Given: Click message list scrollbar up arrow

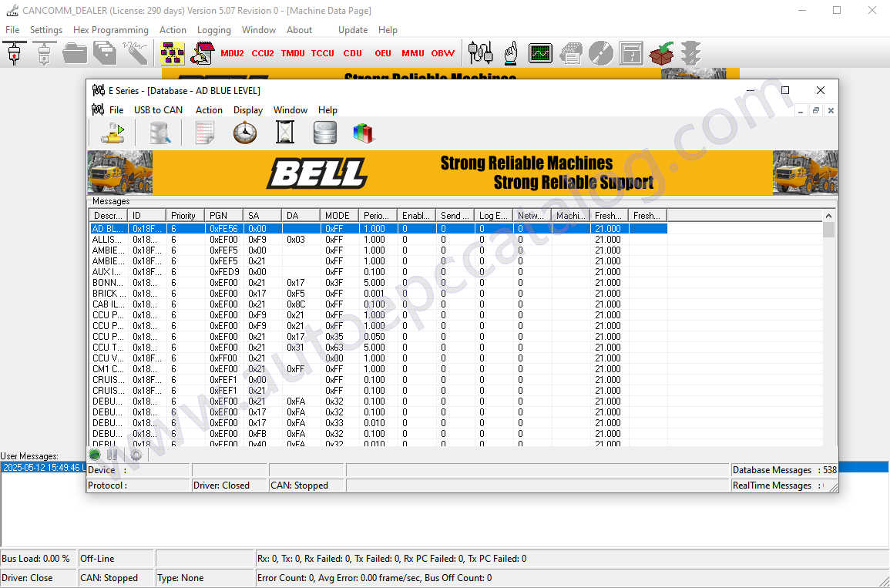Looking at the screenshot, I should pos(828,216).
